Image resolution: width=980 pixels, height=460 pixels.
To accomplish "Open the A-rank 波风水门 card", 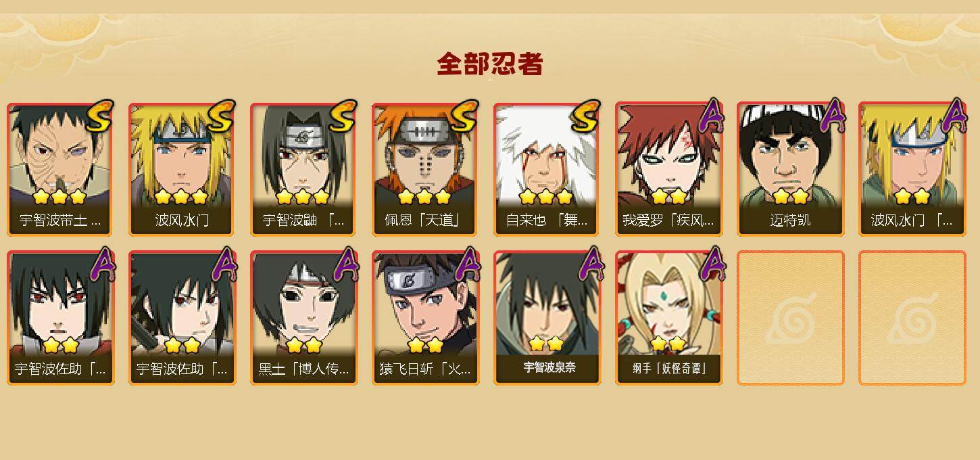I will click(912, 169).
